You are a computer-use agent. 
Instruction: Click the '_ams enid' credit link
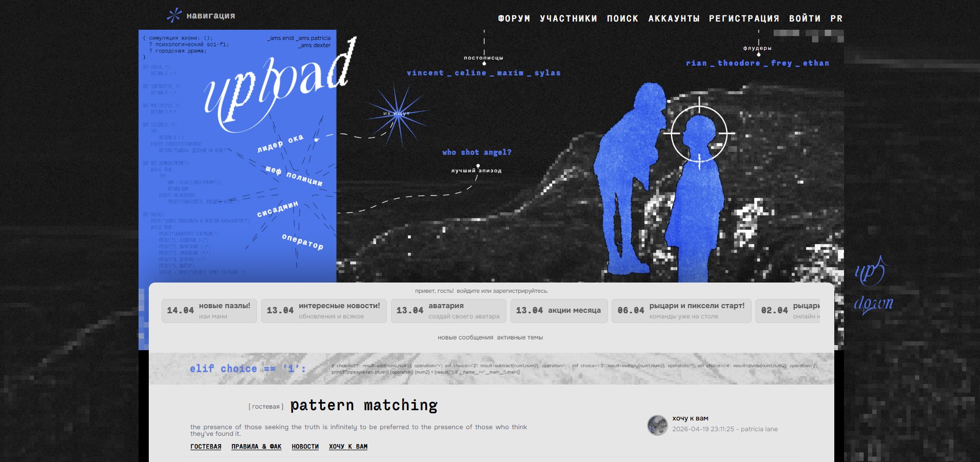pyautogui.click(x=281, y=38)
